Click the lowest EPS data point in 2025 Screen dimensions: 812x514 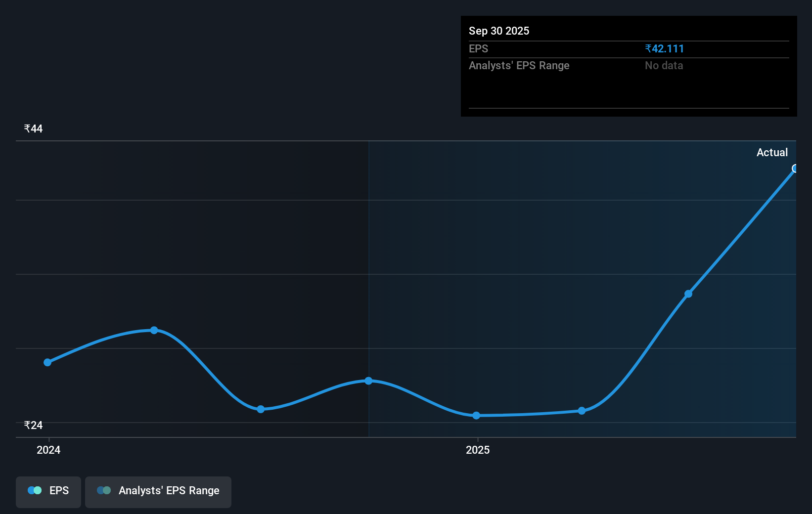475,416
